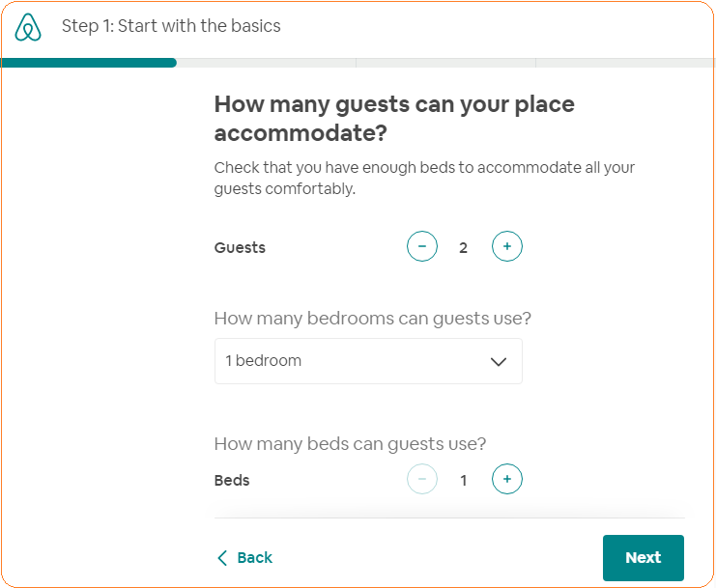Click the "Step 1: Start with the basics" title

(171, 26)
